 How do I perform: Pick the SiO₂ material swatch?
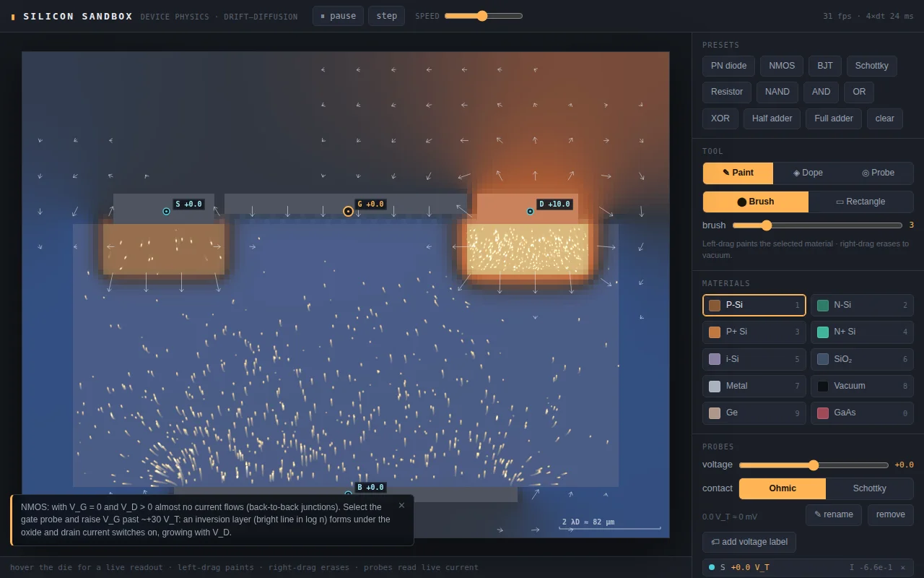click(x=862, y=359)
